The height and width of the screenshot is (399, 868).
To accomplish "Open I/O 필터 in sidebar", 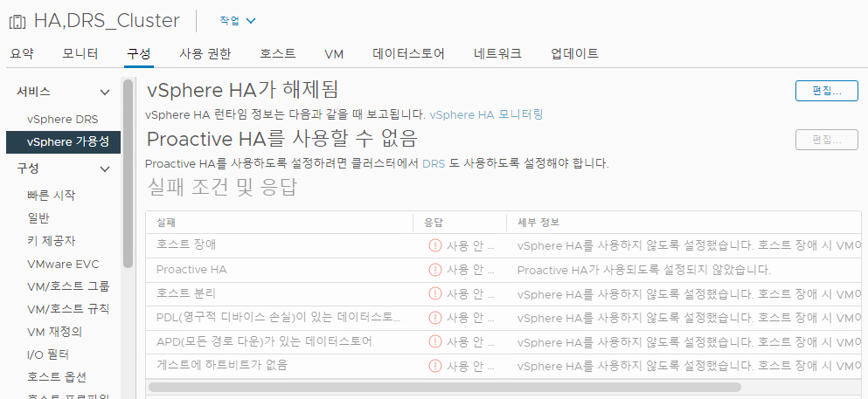I will 47,354.
